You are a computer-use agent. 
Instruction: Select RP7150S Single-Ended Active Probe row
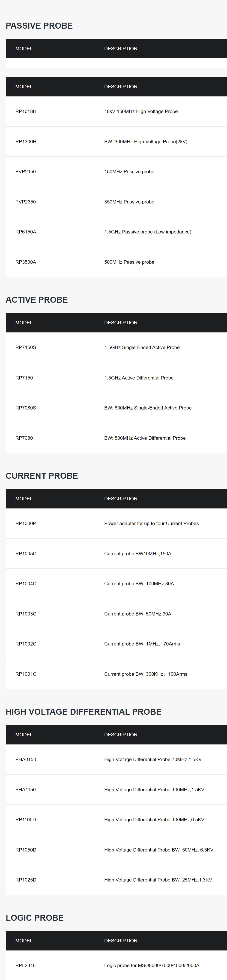pos(116,347)
